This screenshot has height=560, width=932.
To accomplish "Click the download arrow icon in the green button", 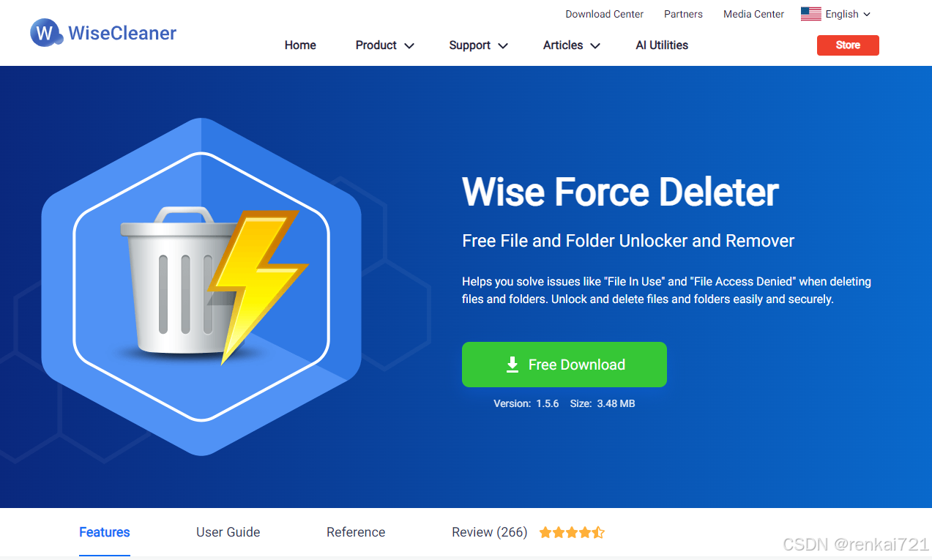I will 512,365.
